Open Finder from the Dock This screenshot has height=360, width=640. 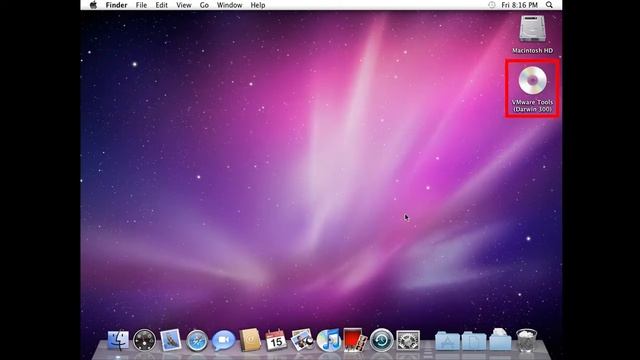[x=118, y=340]
